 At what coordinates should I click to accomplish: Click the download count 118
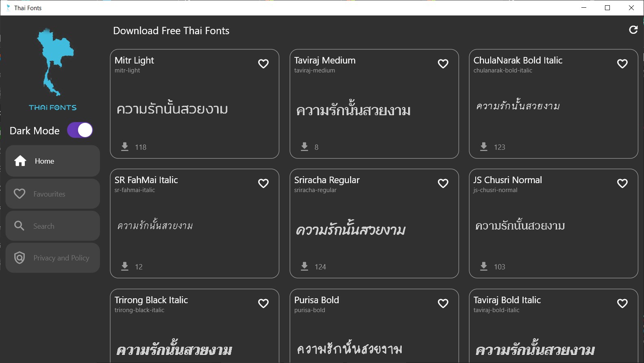[141, 147]
